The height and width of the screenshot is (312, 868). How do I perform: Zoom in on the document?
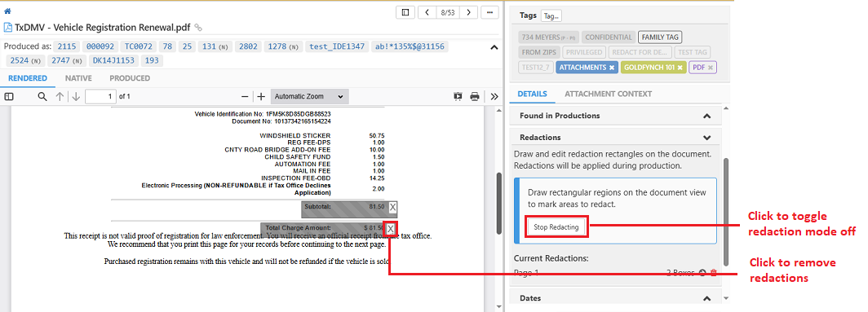[x=262, y=96]
